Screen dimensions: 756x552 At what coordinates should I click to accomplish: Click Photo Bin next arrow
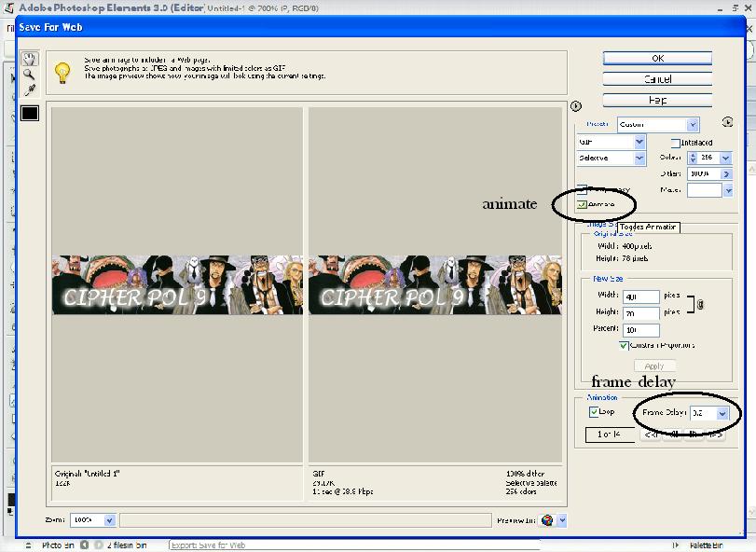(99, 545)
